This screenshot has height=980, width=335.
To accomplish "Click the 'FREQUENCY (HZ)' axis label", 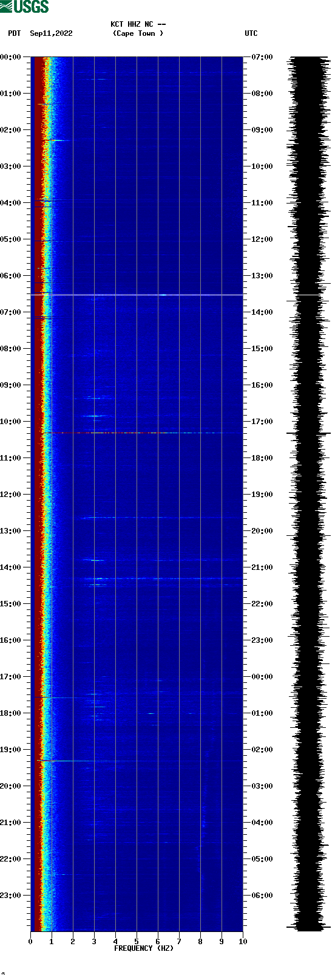I will [144, 948].
